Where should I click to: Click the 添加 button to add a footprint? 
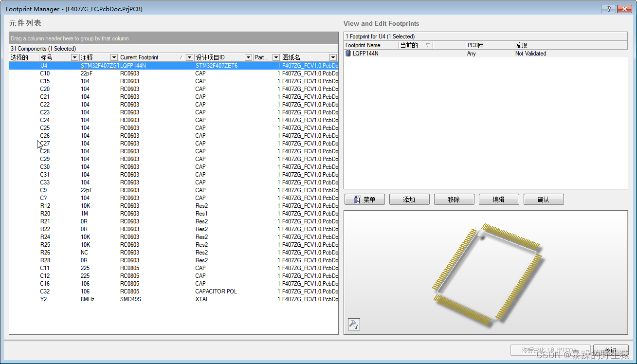(409, 200)
